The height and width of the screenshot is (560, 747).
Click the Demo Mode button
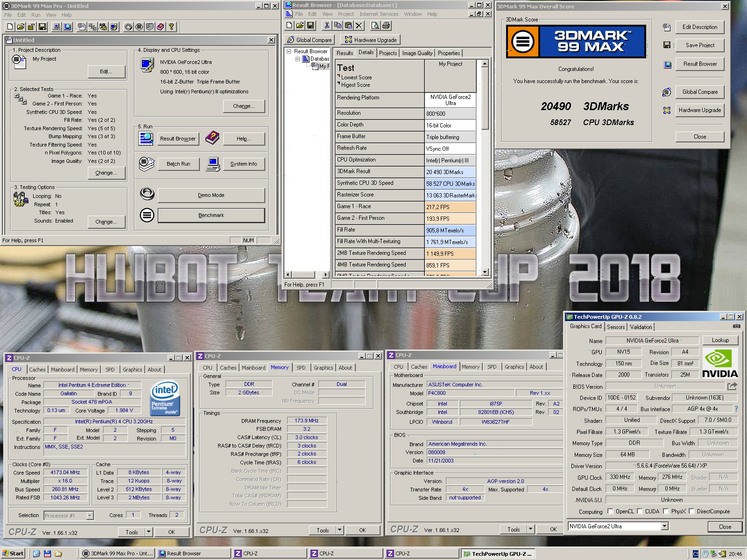pyautogui.click(x=211, y=195)
